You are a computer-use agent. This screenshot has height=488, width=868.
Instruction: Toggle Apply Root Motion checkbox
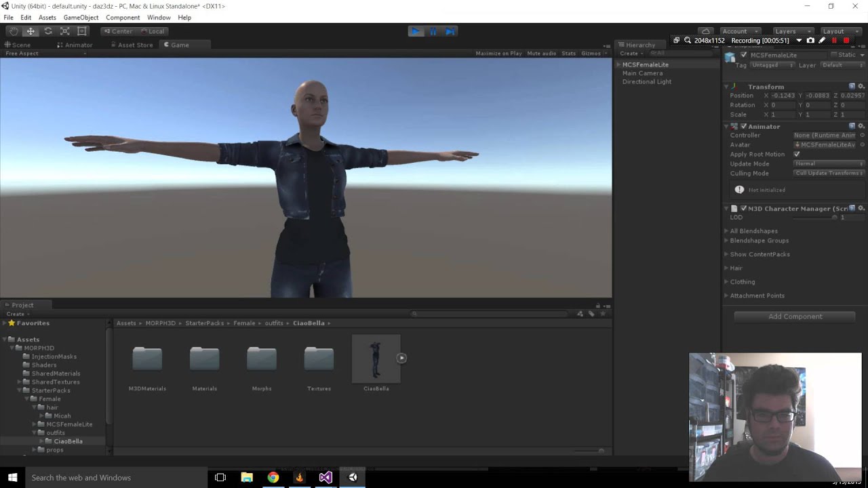point(797,155)
